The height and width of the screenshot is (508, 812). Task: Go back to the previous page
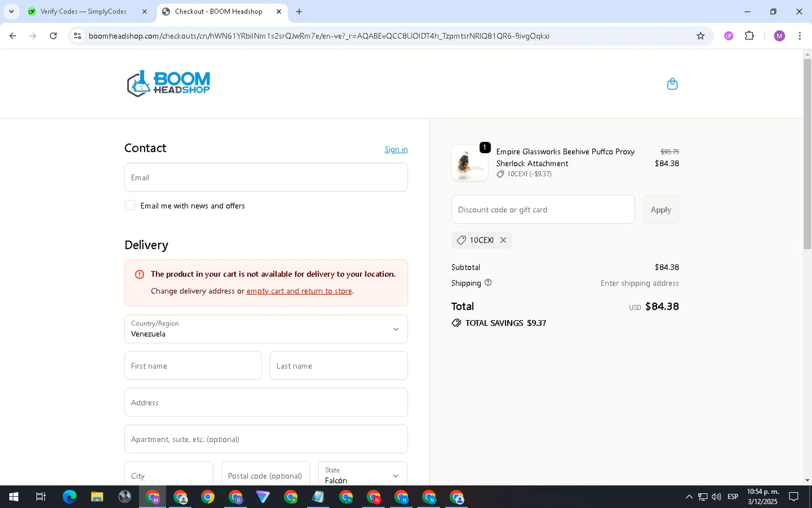click(13, 36)
